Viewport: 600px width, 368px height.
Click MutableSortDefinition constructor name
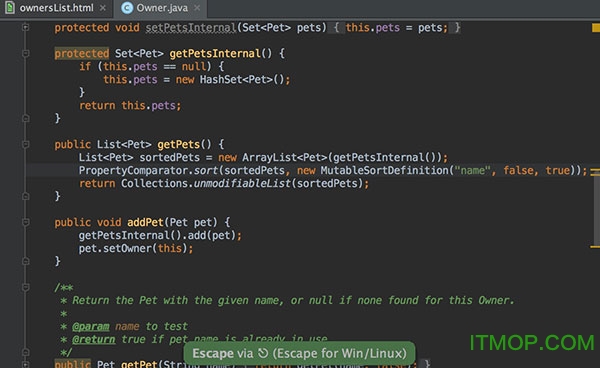385,170
